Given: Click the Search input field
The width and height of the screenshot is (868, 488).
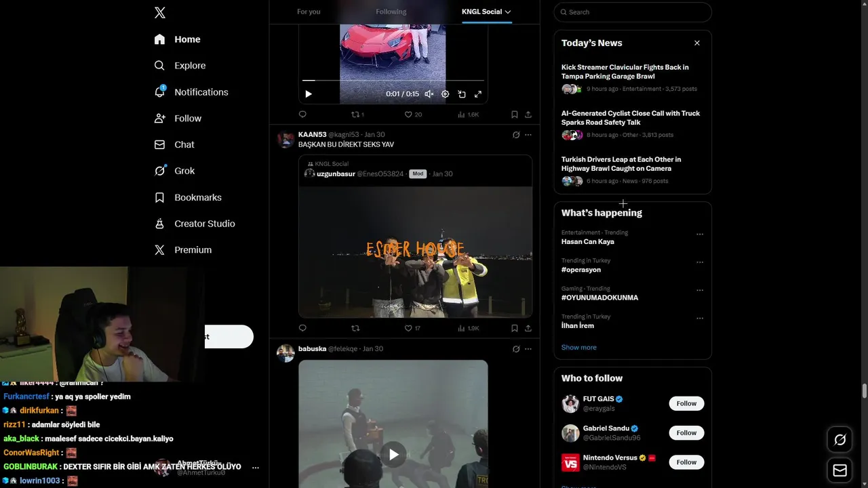Looking at the screenshot, I should [633, 12].
